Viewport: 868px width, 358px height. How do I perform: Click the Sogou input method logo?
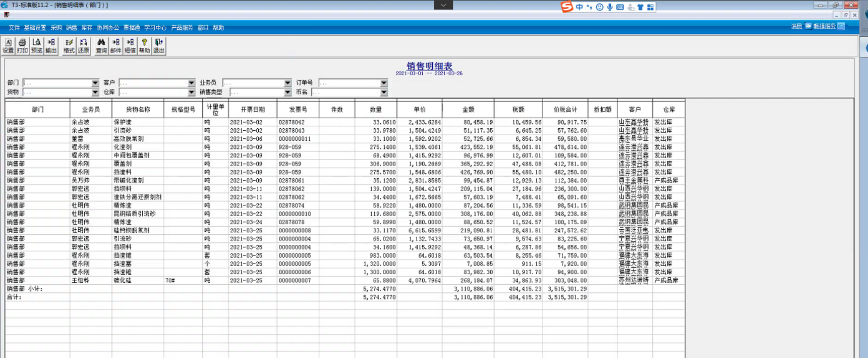click(x=567, y=7)
